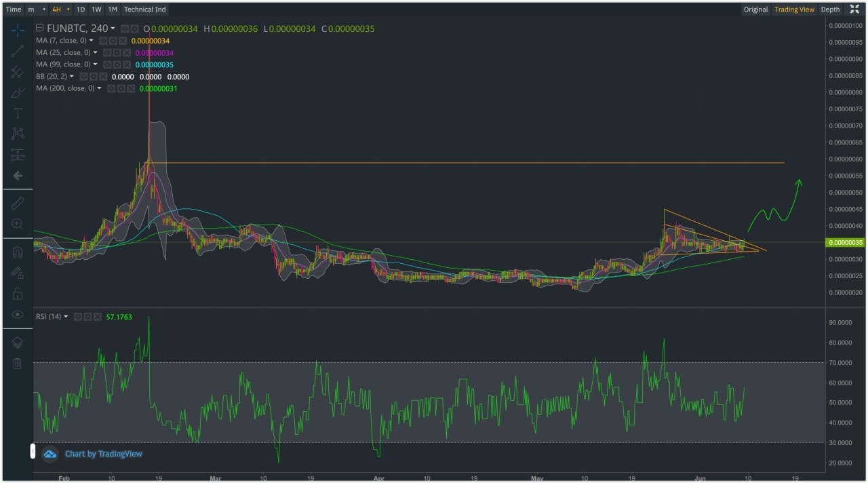The image size is (868, 483).
Task: Select the trend line drawing tool
Action: coord(18,51)
